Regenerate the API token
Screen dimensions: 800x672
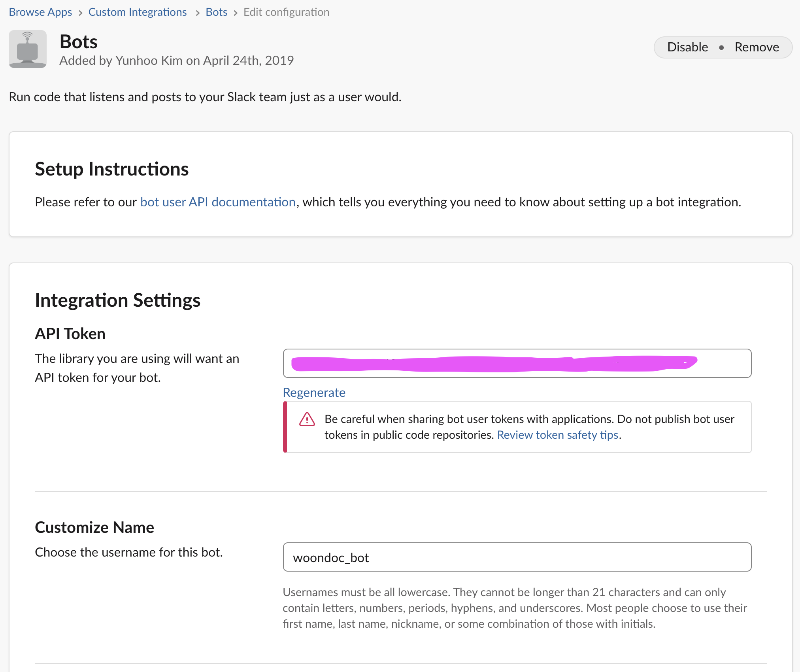[x=314, y=393]
